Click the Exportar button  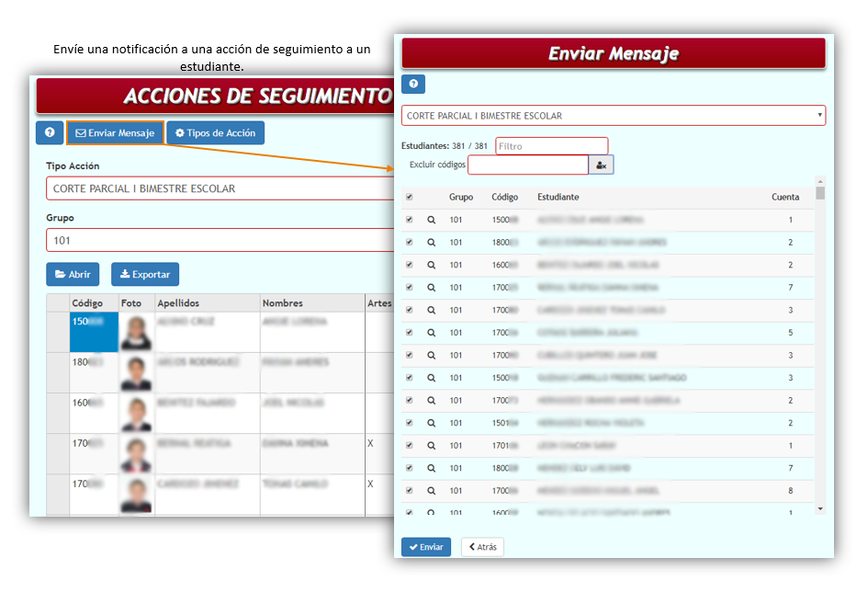coord(145,274)
